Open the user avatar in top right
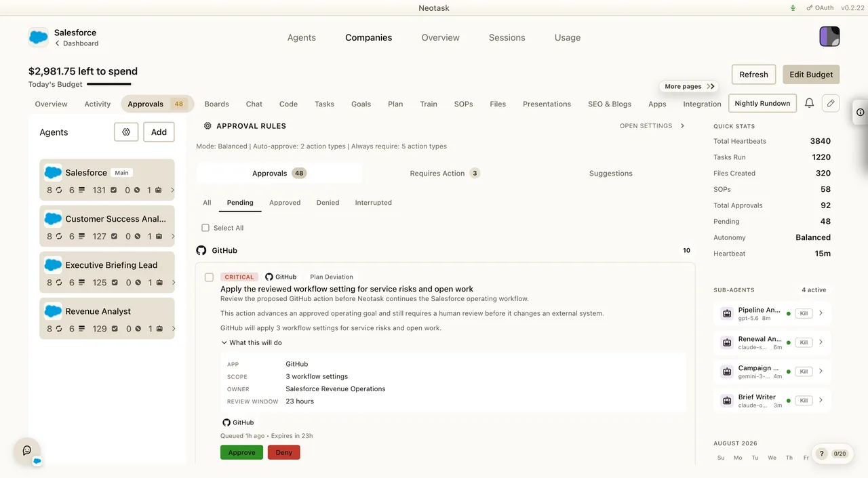This screenshot has width=868, height=478. point(829,37)
